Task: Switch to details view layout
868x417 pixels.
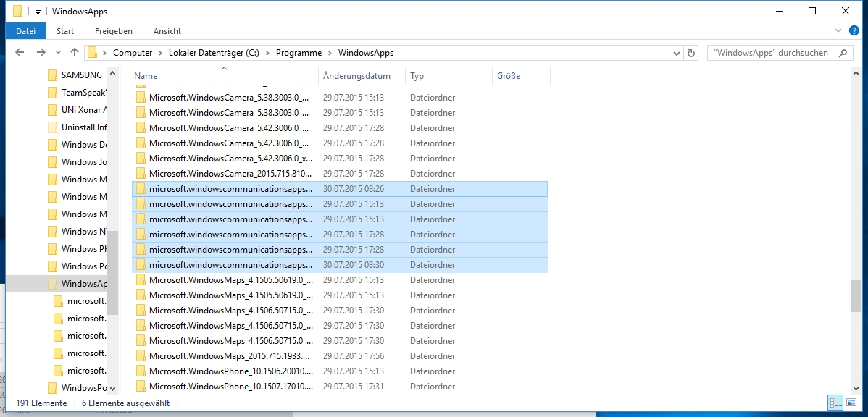Action: click(x=836, y=403)
